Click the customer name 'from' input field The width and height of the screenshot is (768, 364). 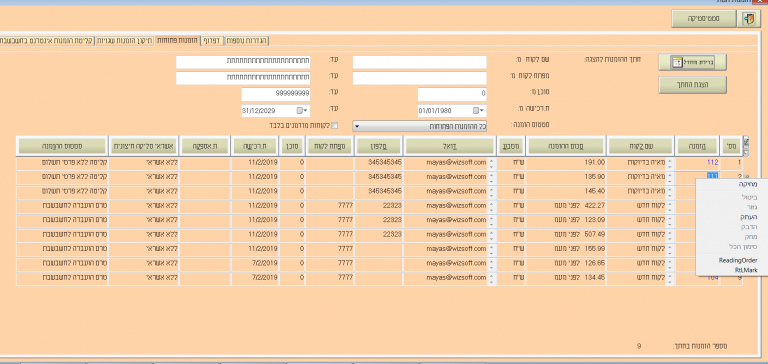(x=420, y=62)
